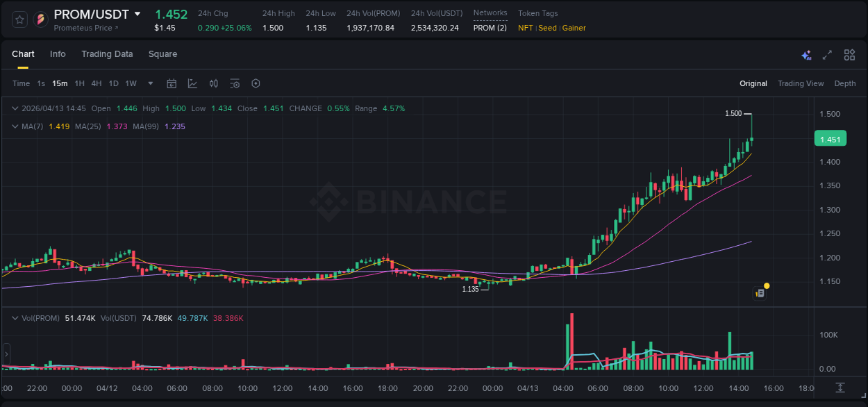Open chart settings with the hexagon icon

[256, 83]
